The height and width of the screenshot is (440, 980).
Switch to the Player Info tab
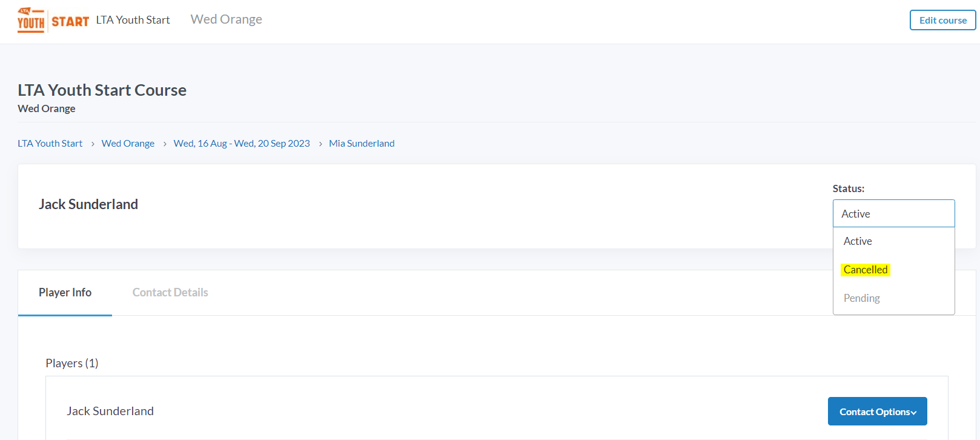65,293
